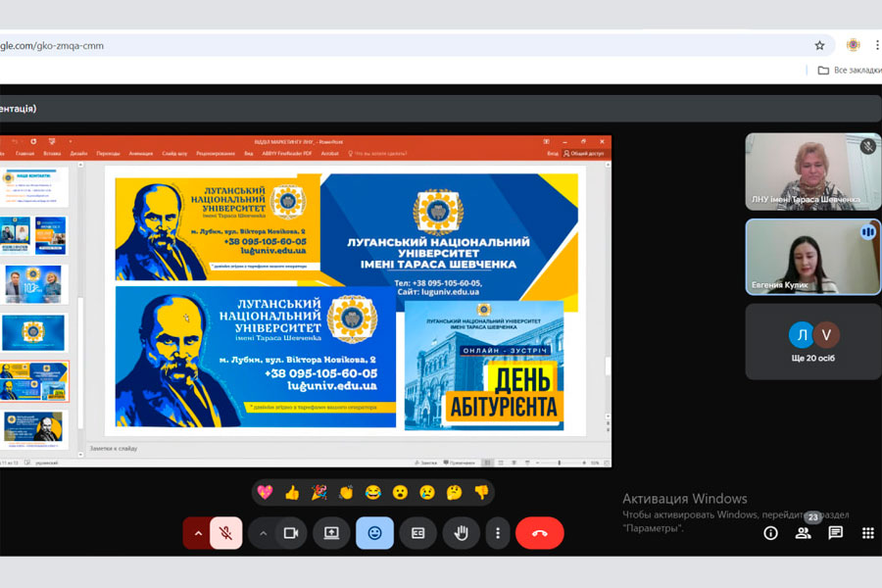882x588 pixels.
Task: Turn on closed captions
Action: (x=417, y=533)
